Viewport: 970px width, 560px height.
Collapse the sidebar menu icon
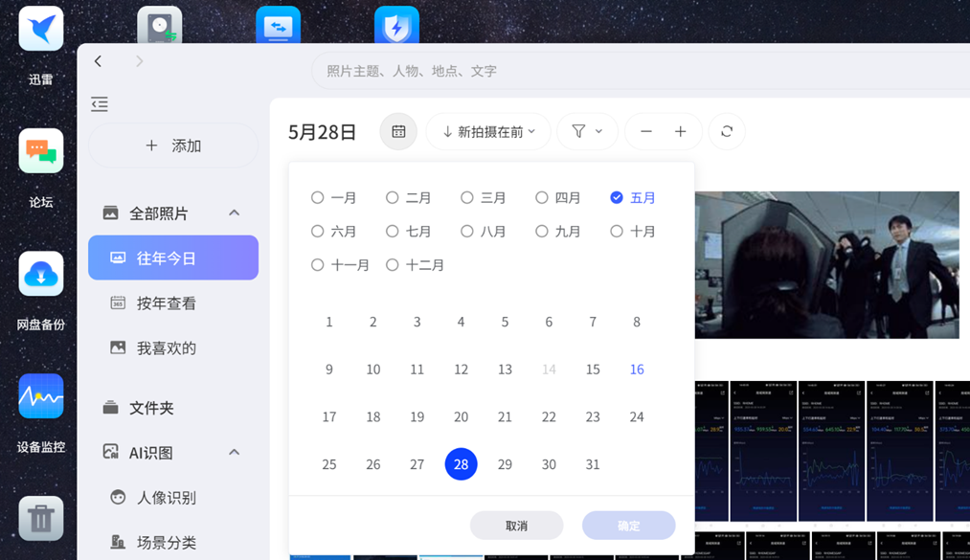pyautogui.click(x=100, y=103)
